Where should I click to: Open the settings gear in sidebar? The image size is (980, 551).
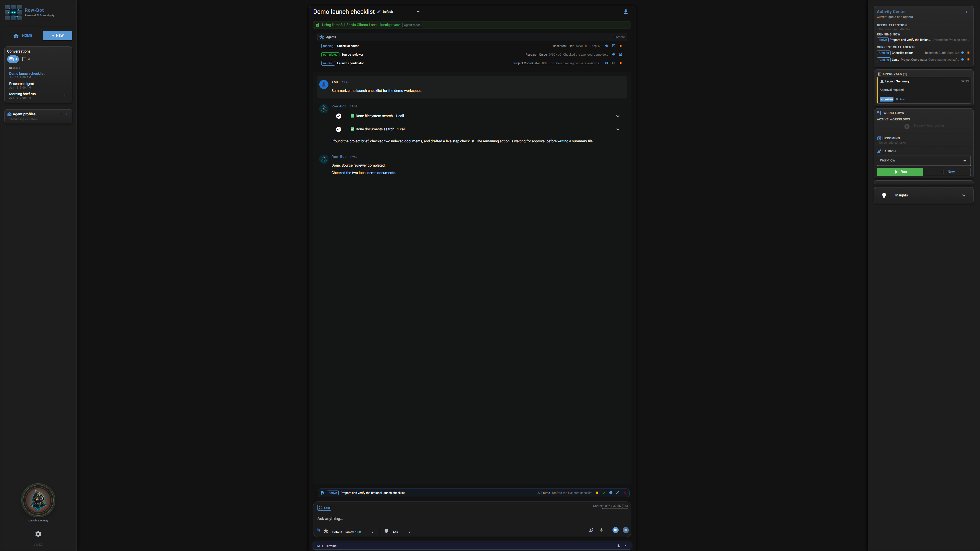(38, 534)
